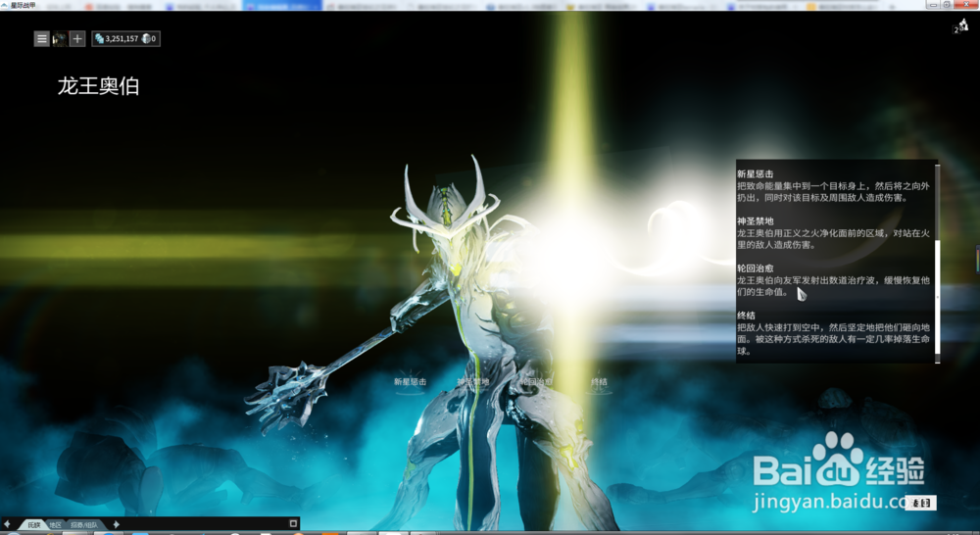Click the 新星惩击 heading in the description panel
Viewport: 980px width, 535px height.
[755, 173]
